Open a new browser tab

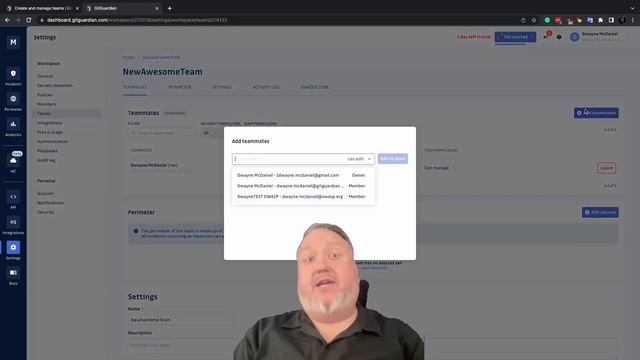[169, 8]
